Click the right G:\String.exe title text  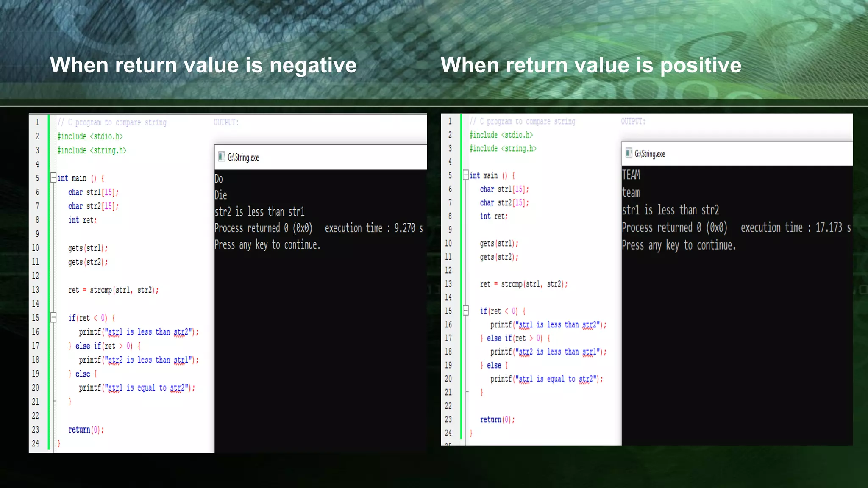point(650,154)
